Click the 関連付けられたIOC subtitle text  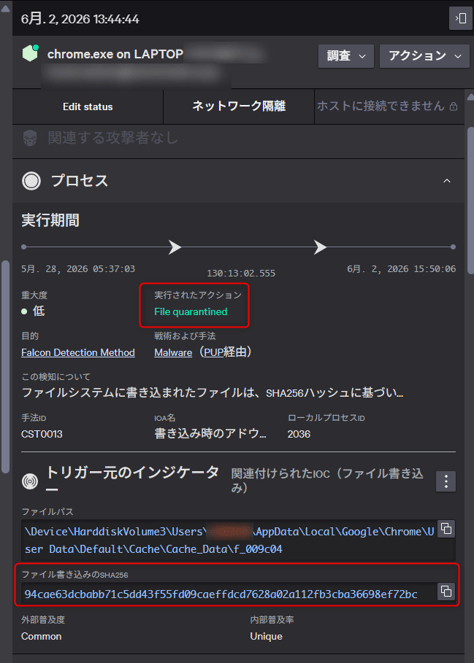(x=327, y=481)
